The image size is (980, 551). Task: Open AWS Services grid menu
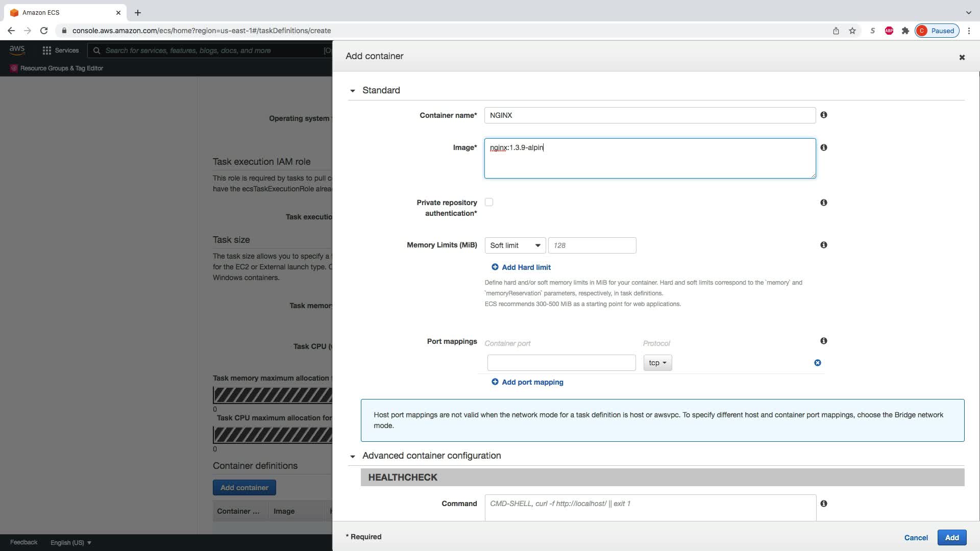[x=60, y=51]
